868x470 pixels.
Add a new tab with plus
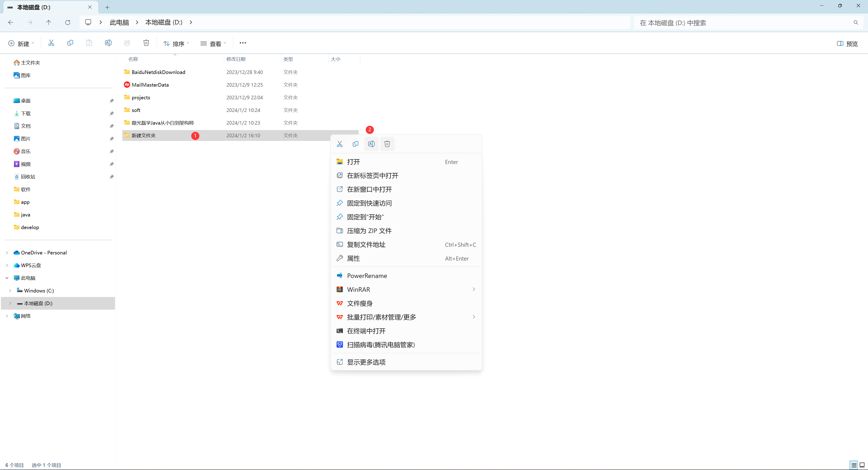tap(107, 7)
